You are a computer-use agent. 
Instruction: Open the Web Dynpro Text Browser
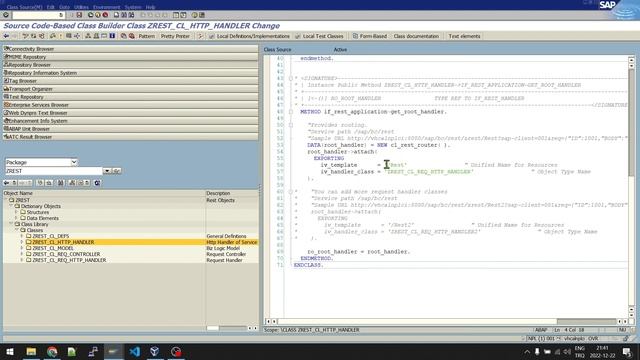131,113
